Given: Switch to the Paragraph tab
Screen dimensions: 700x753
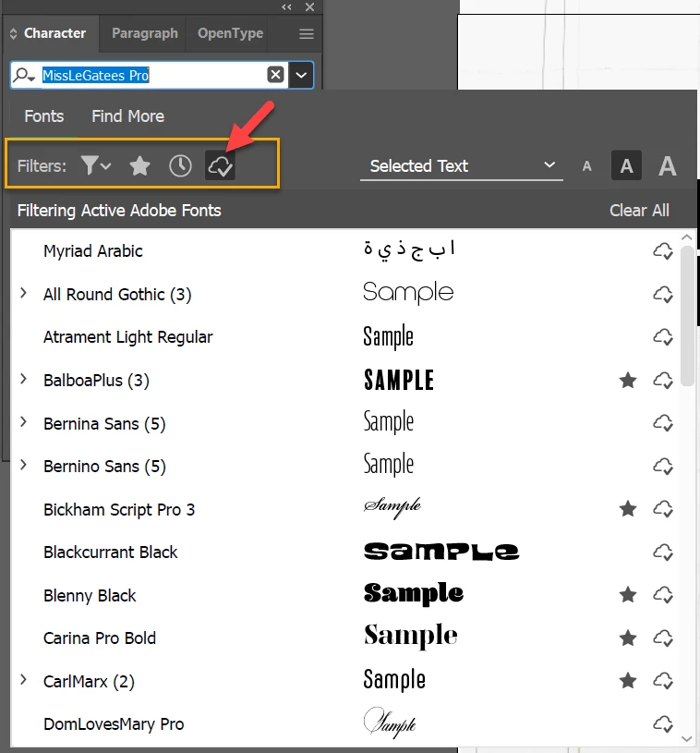Looking at the screenshot, I should tap(144, 33).
